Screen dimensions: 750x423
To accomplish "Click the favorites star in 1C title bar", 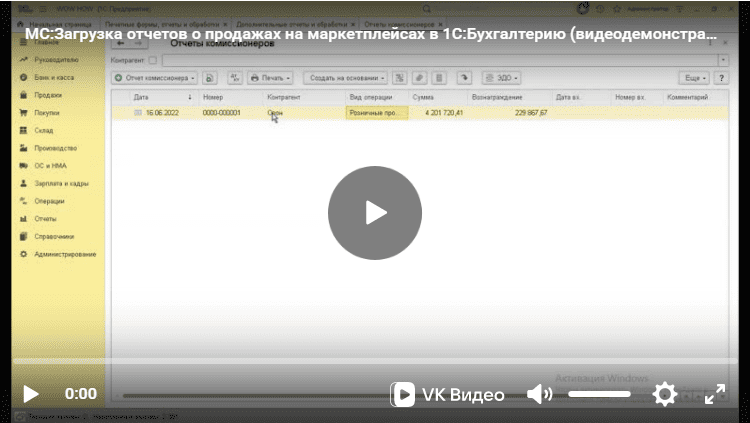I will pos(617,9).
